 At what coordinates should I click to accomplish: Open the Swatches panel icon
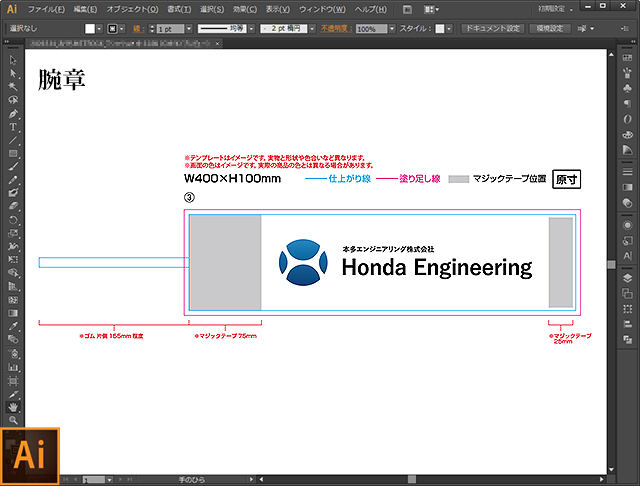[x=627, y=58]
